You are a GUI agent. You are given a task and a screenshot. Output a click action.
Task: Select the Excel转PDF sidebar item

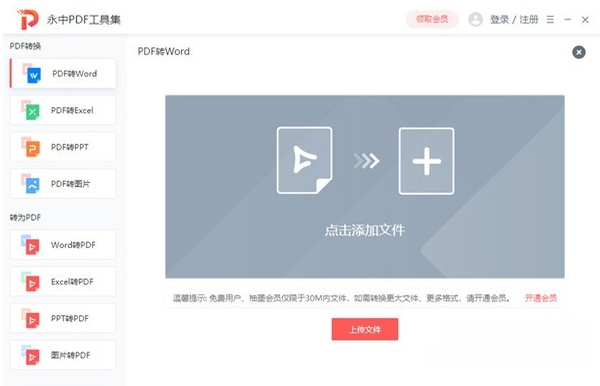63,282
